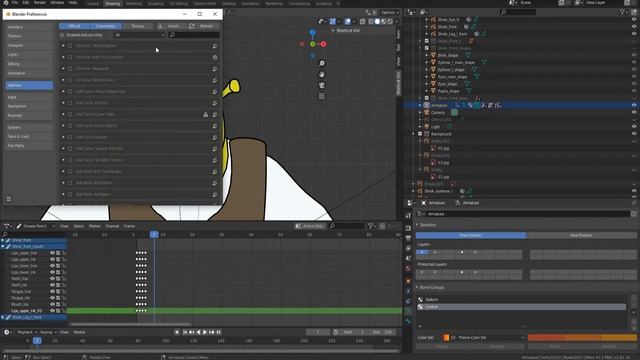Open the Keying dropdown in timeline
Image resolution: width=640 pixels, height=360 pixels.
49,332
